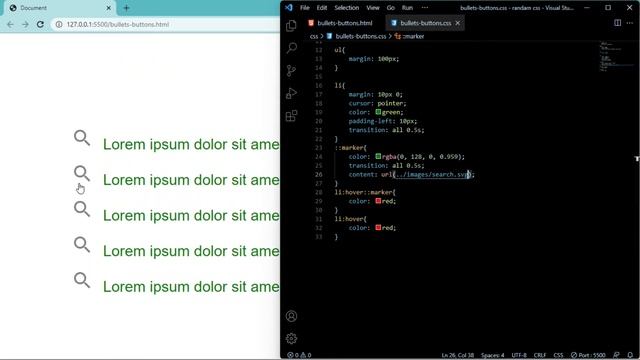Go back in the browser
Viewport: 640px width, 360px height.
point(10,24)
